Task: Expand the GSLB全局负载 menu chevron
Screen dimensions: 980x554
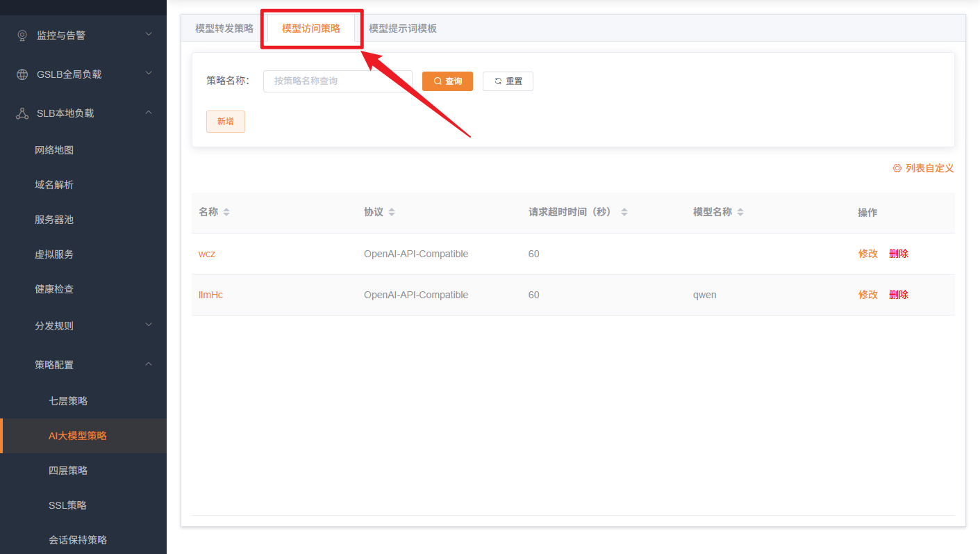Action: (149, 73)
